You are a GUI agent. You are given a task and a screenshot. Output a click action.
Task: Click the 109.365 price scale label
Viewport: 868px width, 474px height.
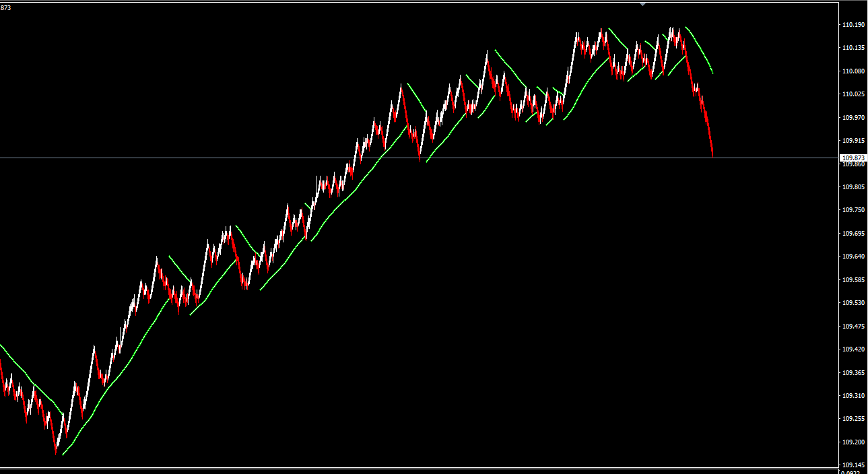coord(853,373)
